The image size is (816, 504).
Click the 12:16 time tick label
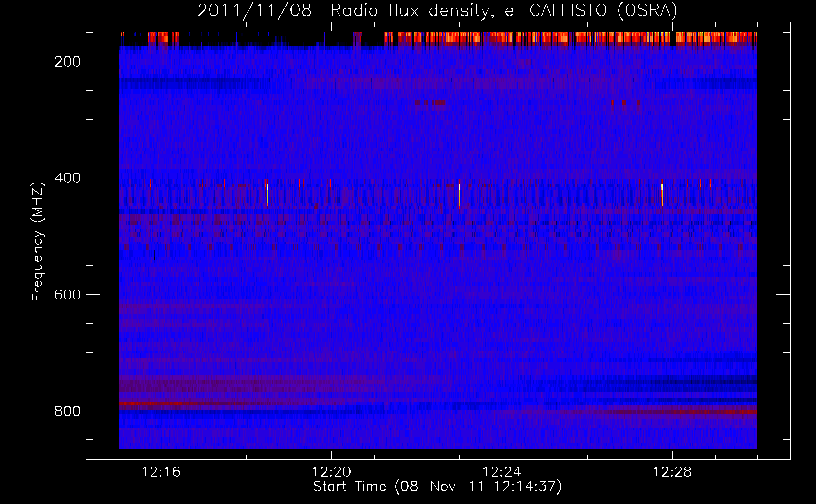point(161,472)
